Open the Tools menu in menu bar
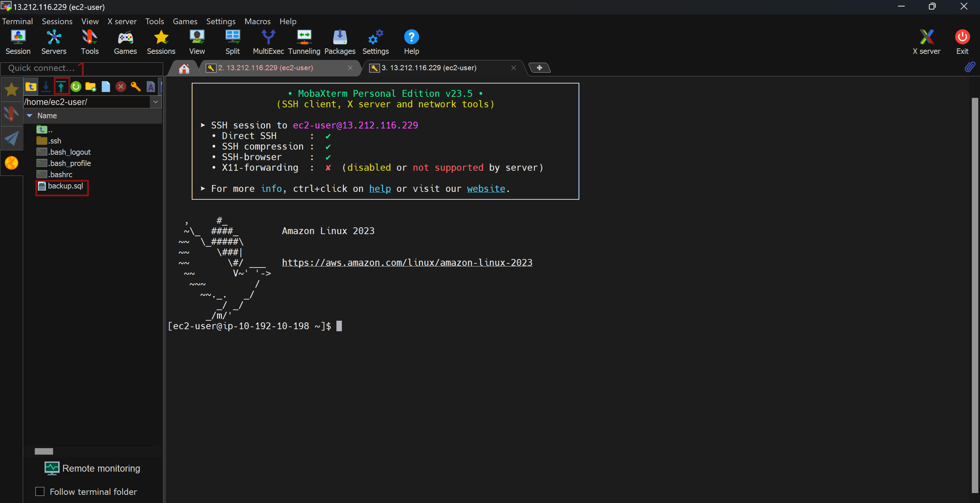Image resolution: width=980 pixels, height=503 pixels. [x=154, y=21]
